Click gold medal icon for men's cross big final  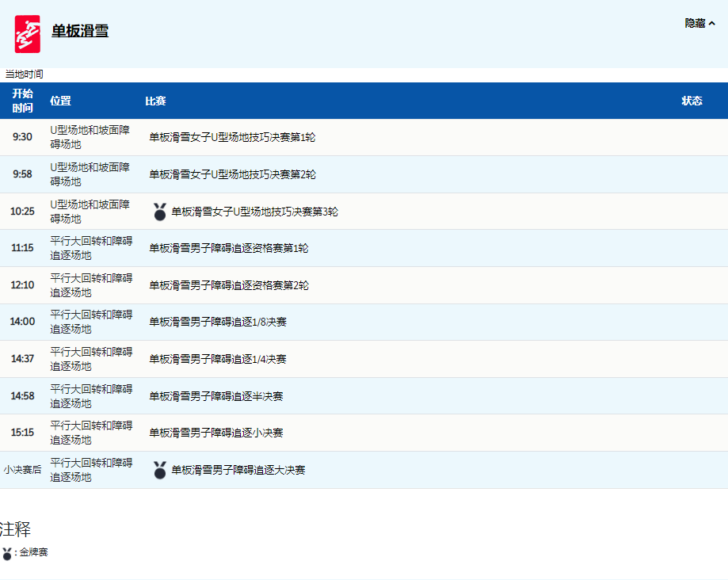point(160,470)
